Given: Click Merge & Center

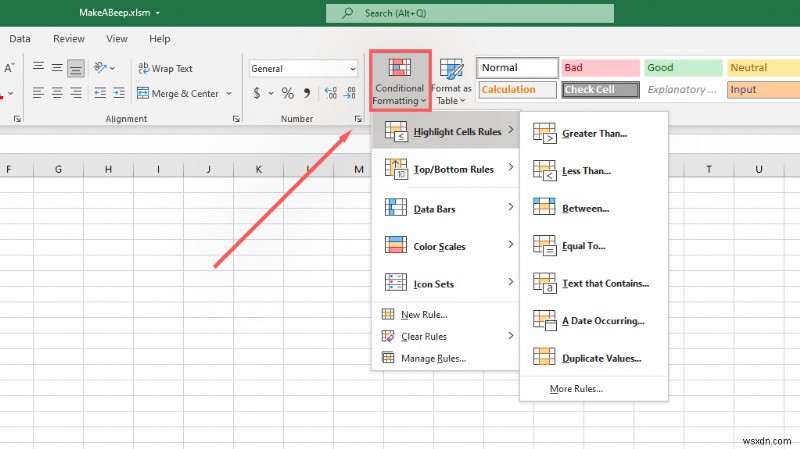Looking at the screenshot, I should pyautogui.click(x=178, y=93).
